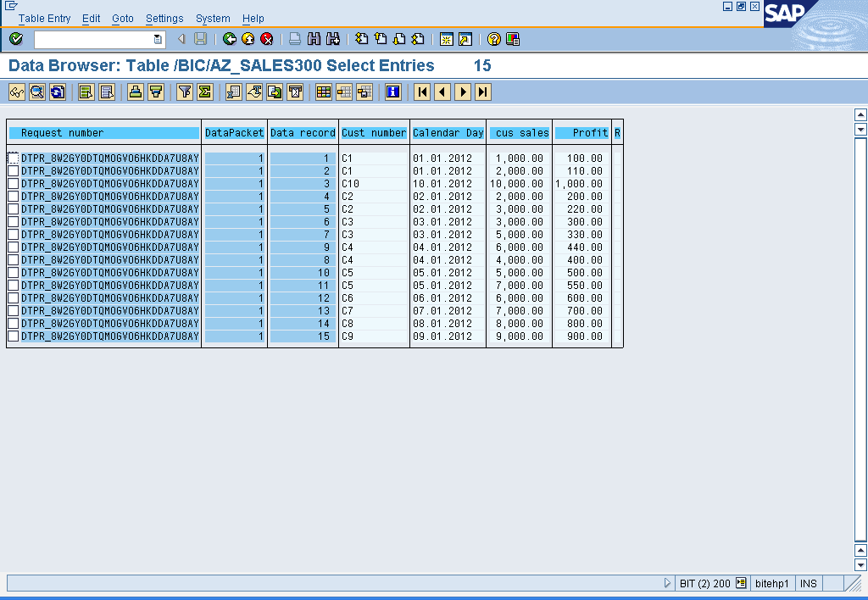Click the Generate Shortcut icon
Viewport: 868px width, 600px height.
point(465,39)
